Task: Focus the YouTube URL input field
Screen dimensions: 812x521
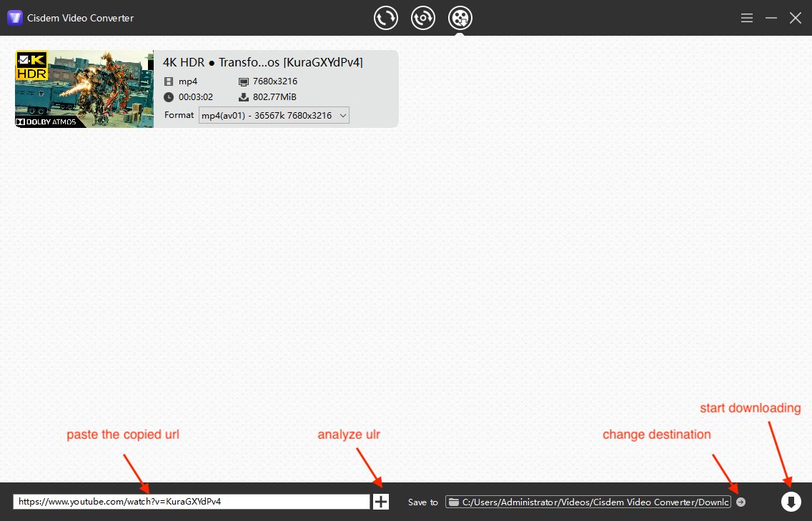Action: [192, 501]
